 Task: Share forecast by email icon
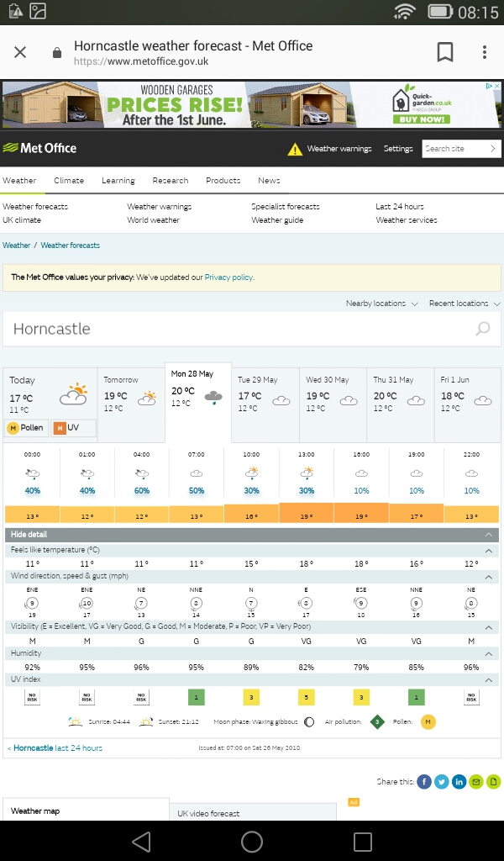(476, 781)
